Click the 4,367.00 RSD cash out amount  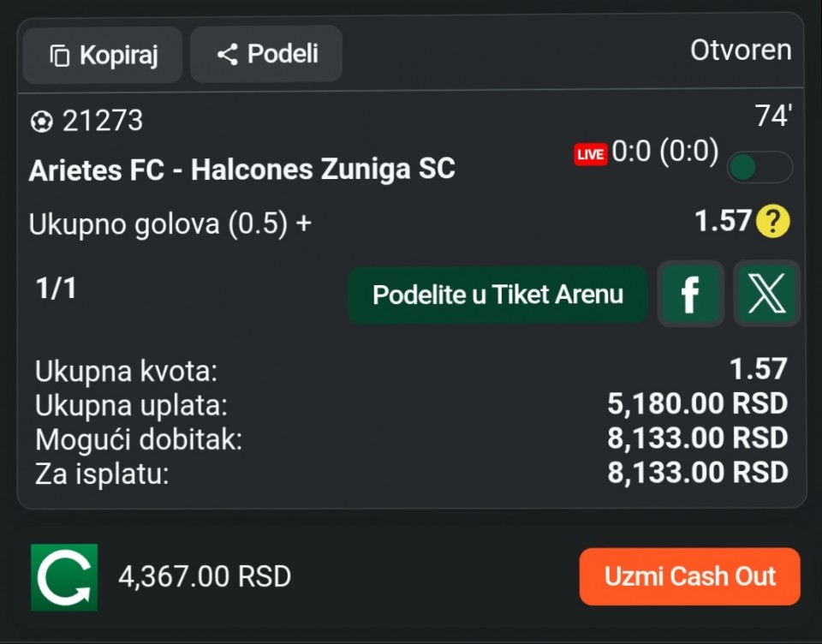205,577
